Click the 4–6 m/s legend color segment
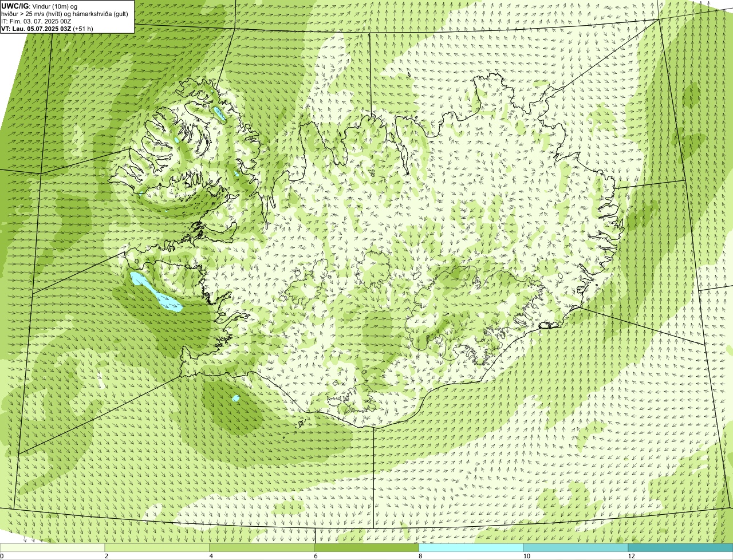The image size is (733, 560). point(262,547)
